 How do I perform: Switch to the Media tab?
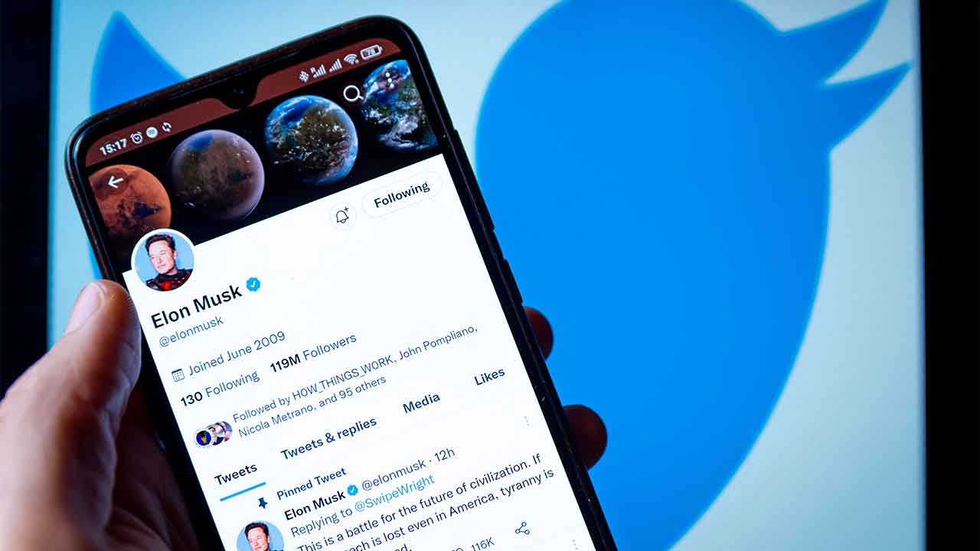pos(421,403)
